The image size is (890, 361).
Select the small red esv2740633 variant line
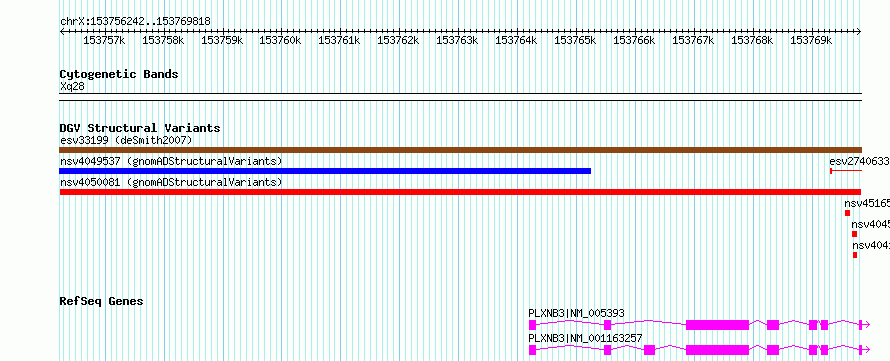pyautogui.click(x=846, y=171)
